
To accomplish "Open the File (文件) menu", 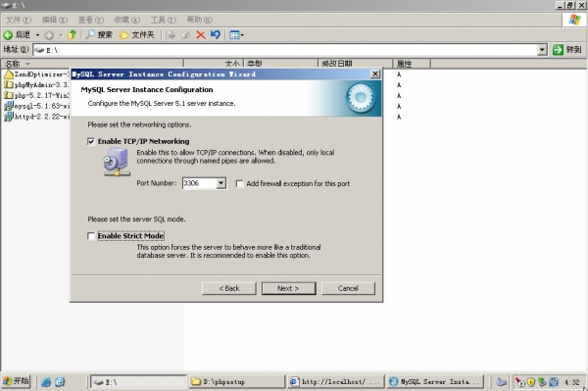I will tap(19, 20).
